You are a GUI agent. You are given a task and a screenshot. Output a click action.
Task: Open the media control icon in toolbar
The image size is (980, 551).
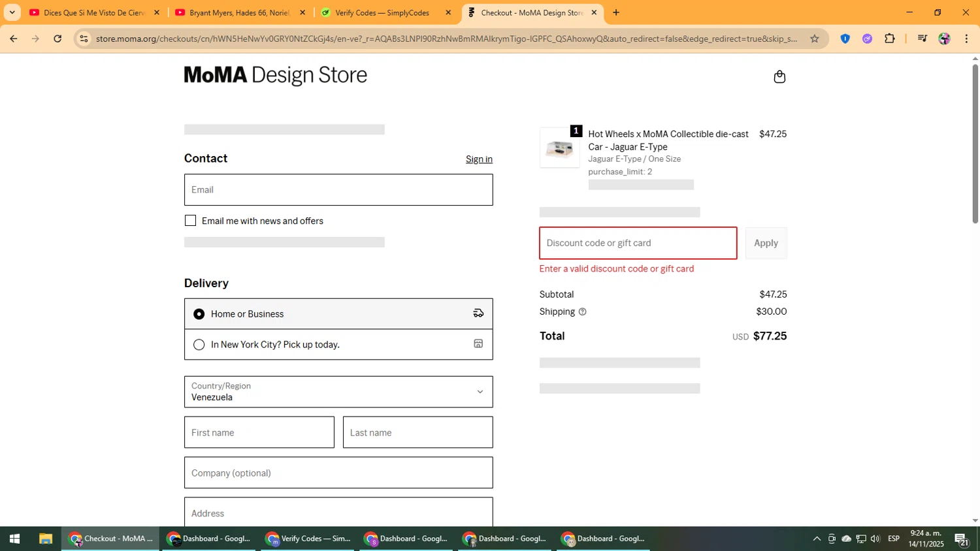(x=922, y=39)
